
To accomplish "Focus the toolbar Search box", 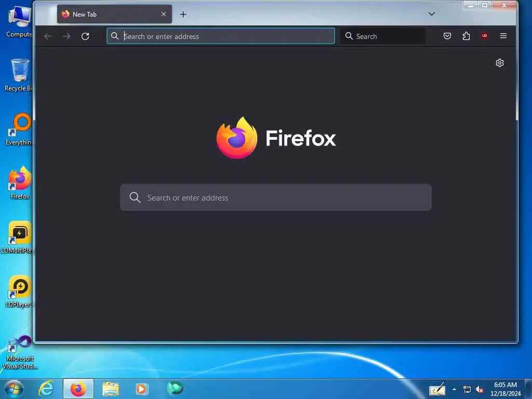I will [383, 36].
